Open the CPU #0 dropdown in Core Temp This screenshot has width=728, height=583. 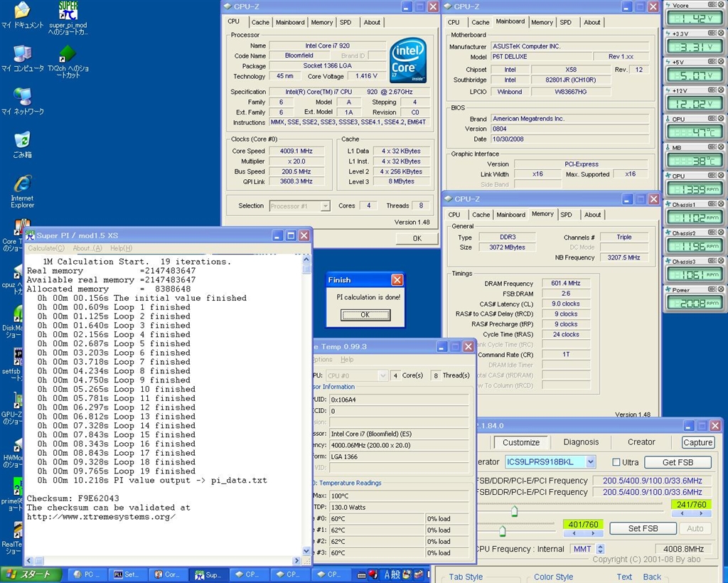pyautogui.click(x=383, y=375)
